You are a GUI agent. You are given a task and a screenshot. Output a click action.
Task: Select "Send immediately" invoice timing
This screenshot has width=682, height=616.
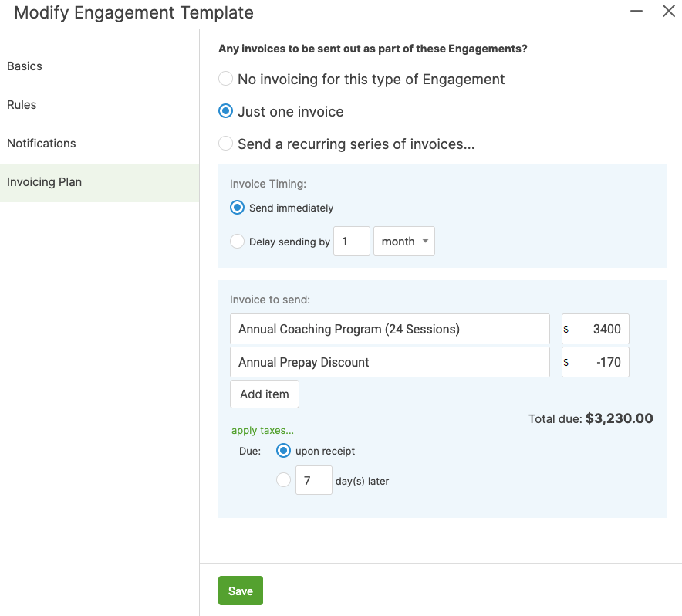pos(237,208)
